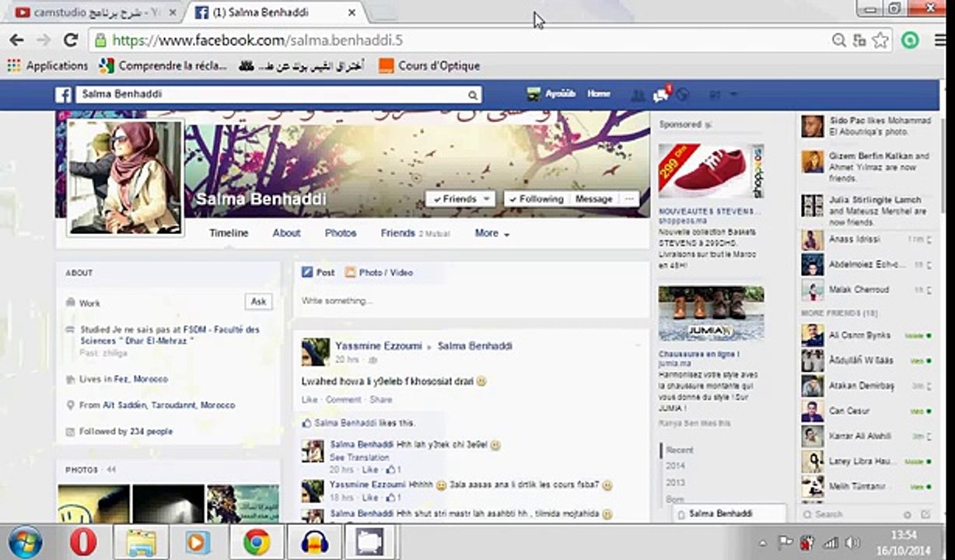The height and width of the screenshot is (560, 955).
Task: Open chat settings gear icon next to Search
Action: (x=907, y=514)
